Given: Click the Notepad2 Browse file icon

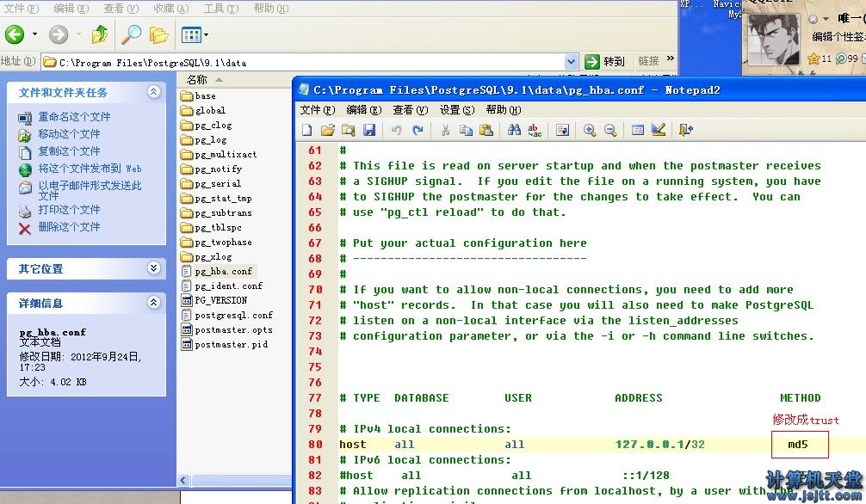Looking at the screenshot, I should point(349,130).
